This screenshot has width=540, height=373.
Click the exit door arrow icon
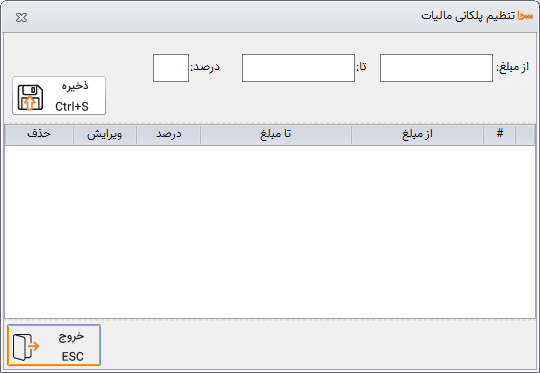[x=26, y=347]
